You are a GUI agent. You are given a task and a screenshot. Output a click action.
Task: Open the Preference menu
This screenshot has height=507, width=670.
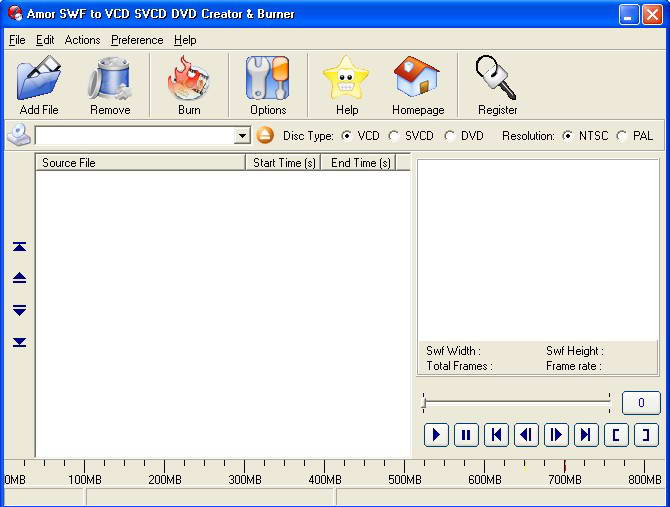point(137,40)
